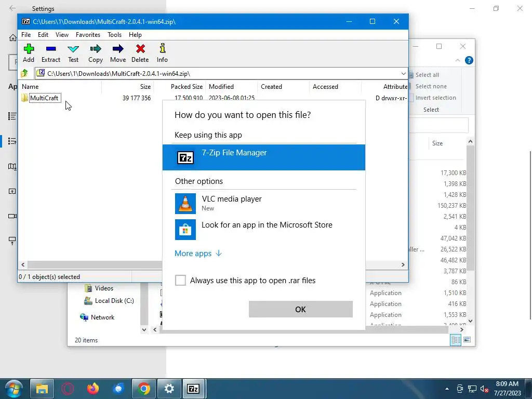This screenshot has width=532, height=399.
Task: Click the 7-Zip horizontal scroll right arrow
Action: point(403,264)
